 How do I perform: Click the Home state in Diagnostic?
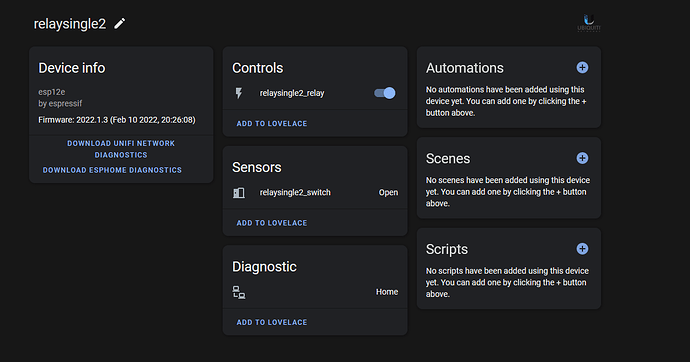coord(387,292)
